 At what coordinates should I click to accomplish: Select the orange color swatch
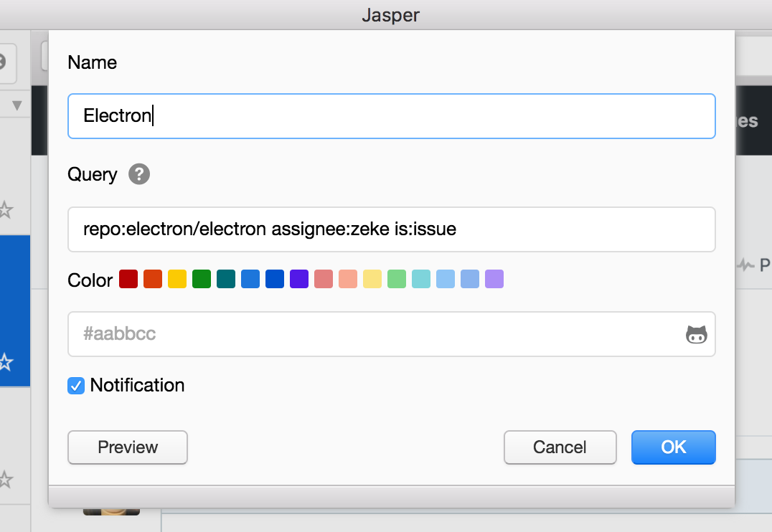click(153, 279)
